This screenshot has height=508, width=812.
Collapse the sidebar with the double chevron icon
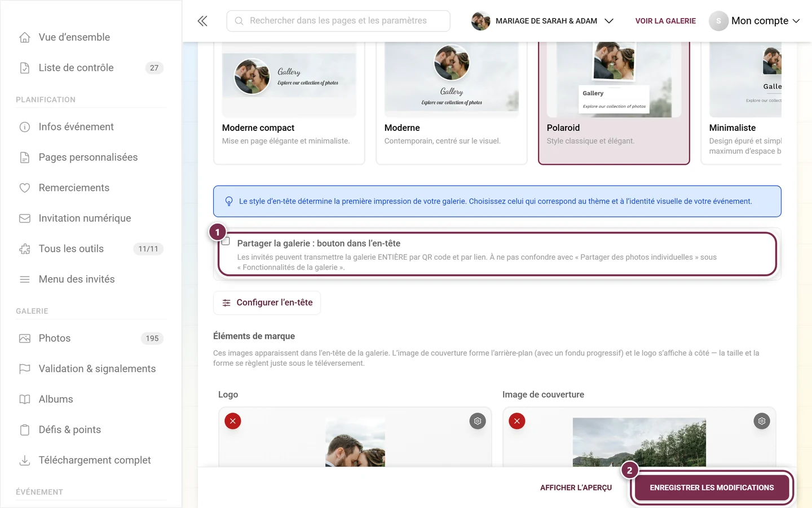[202, 21]
